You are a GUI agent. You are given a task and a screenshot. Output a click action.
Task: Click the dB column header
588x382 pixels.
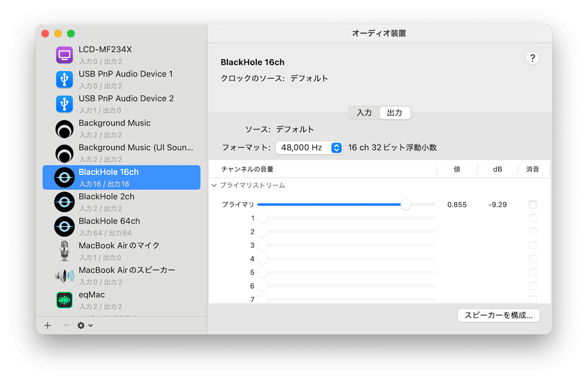click(x=498, y=169)
